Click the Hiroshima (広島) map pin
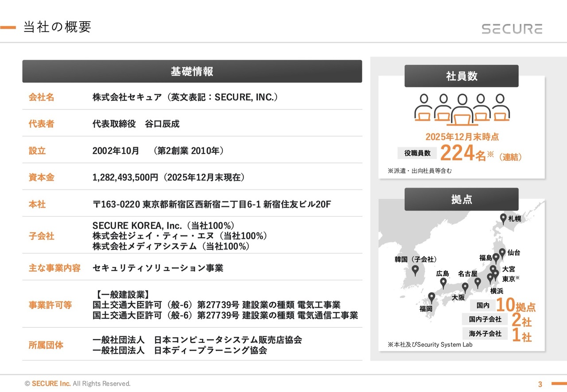The height and width of the screenshot is (392, 567). [443, 283]
